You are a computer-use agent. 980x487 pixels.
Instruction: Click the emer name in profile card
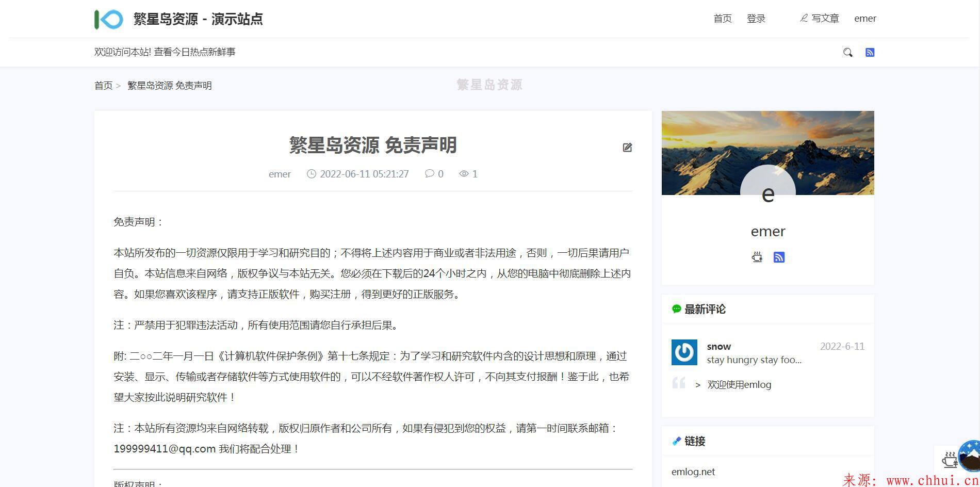coord(767,231)
